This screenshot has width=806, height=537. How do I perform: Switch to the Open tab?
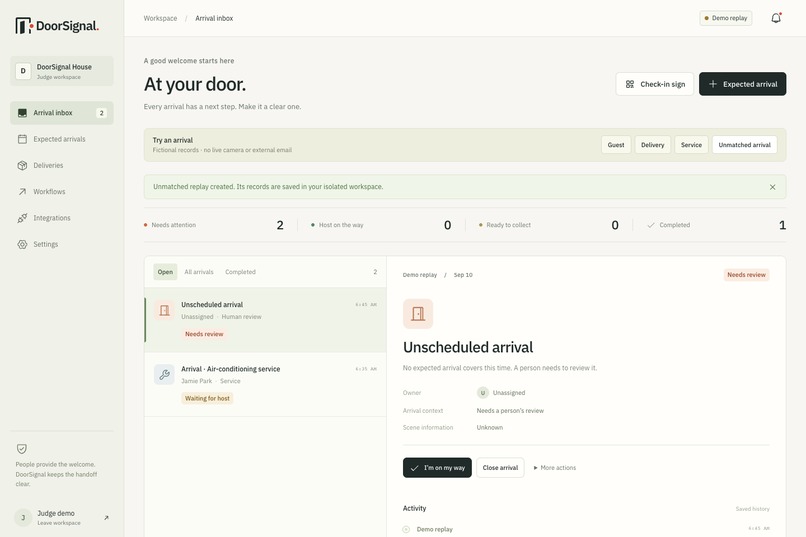(x=165, y=272)
